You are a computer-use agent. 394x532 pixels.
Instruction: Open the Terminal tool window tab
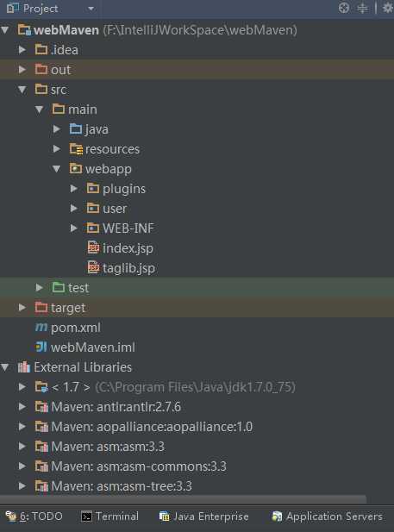(109, 516)
